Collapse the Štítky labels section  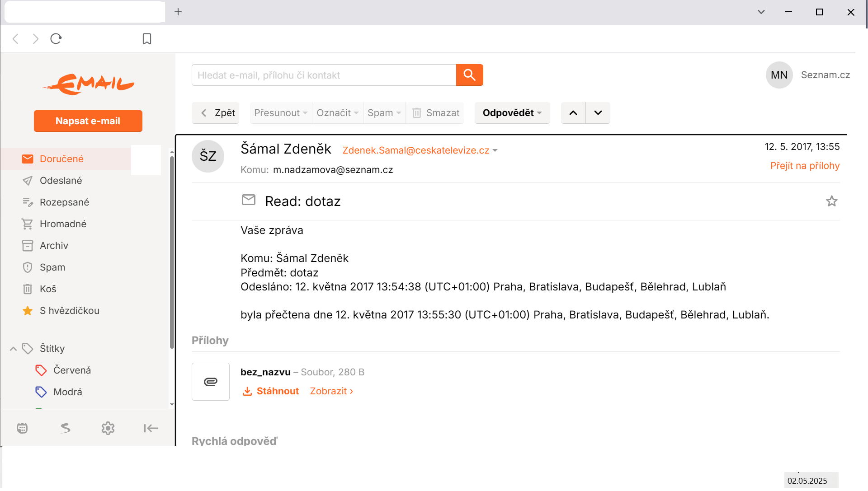tap(13, 349)
